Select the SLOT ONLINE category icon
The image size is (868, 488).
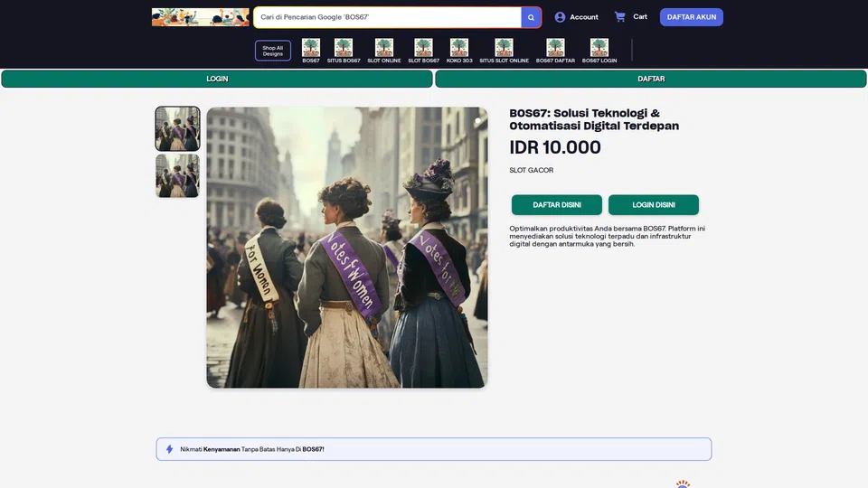383,48
